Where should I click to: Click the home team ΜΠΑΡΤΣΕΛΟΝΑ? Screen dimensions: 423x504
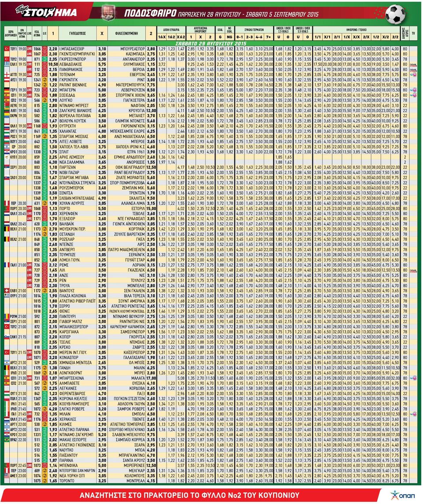pyautogui.click(x=71, y=378)
